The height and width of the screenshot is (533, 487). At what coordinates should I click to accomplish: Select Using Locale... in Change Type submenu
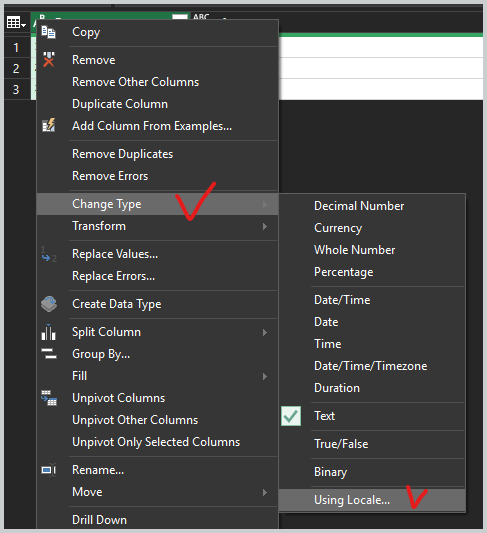coord(372,500)
